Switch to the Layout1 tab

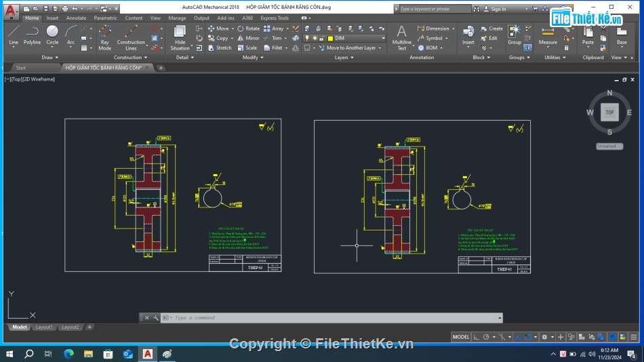click(x=44, y=327)
